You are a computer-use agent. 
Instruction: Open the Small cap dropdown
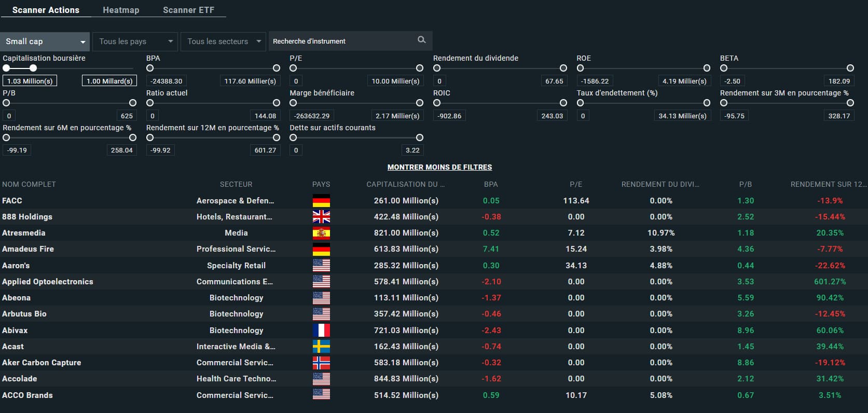coord(45,42)
